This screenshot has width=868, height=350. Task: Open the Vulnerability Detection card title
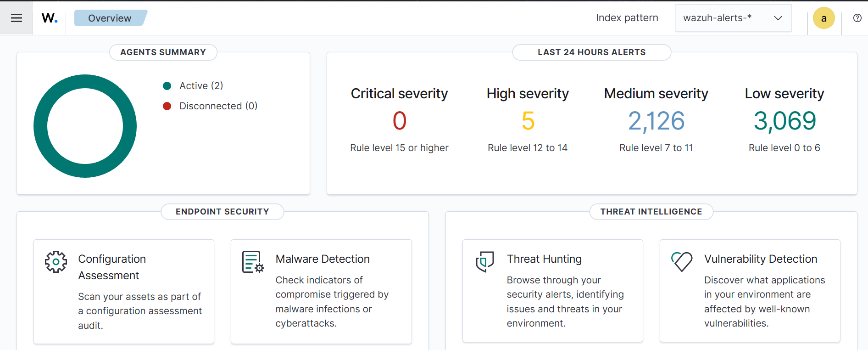pyautogui.click(x=761, y=259)
